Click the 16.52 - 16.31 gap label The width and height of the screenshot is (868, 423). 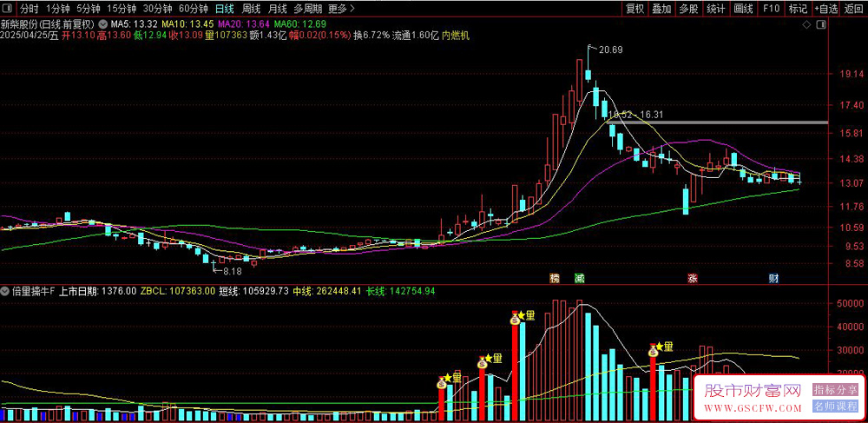click(635, 116)
